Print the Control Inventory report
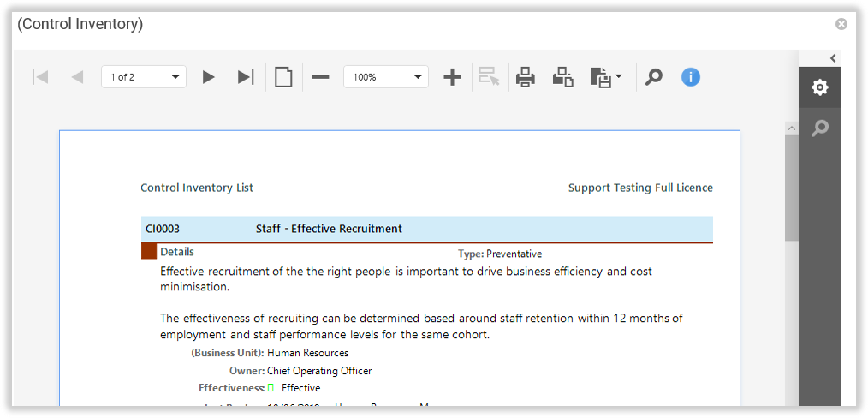 click(x=525, y=77)
